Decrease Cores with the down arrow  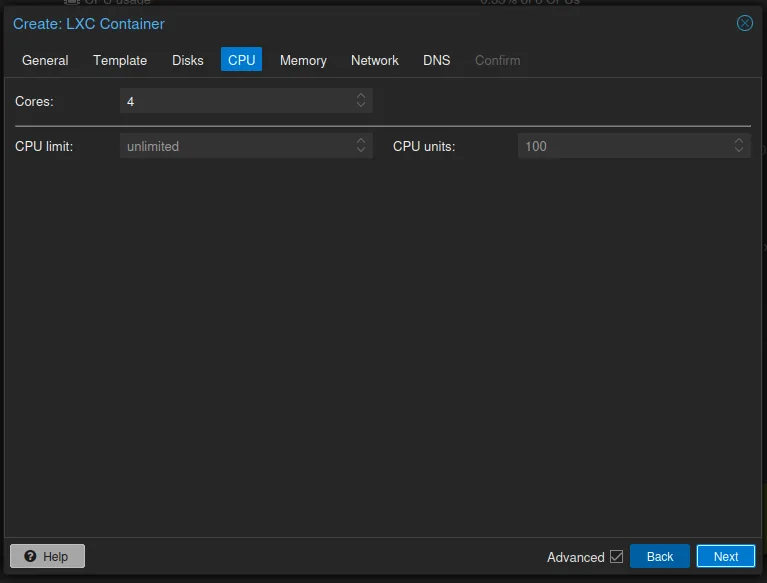point(361,105)
